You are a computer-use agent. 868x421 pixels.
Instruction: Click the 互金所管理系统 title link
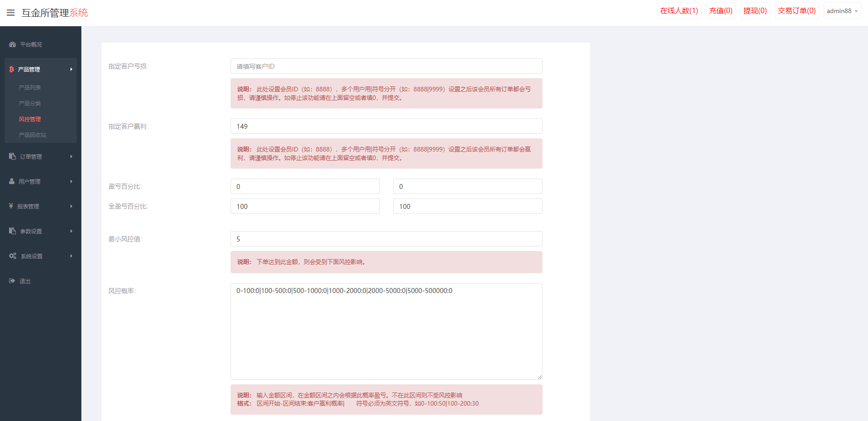coord(55,13)
